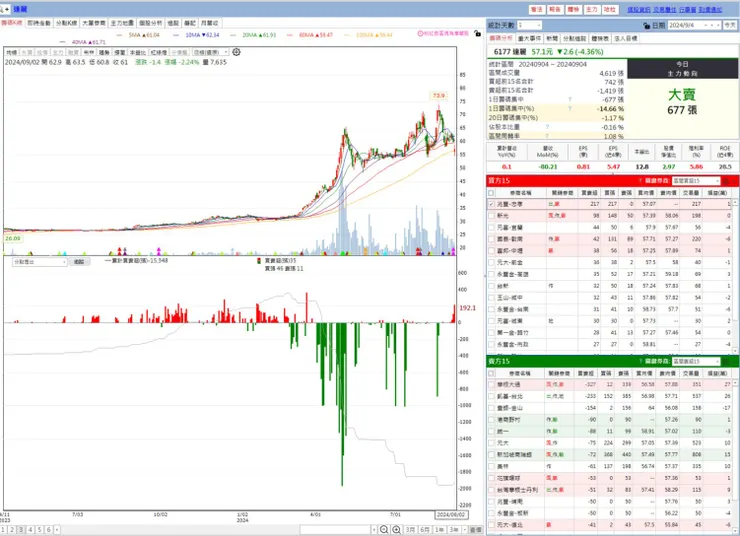
Task: Go to chart page 4
Action: click(30, 530)
